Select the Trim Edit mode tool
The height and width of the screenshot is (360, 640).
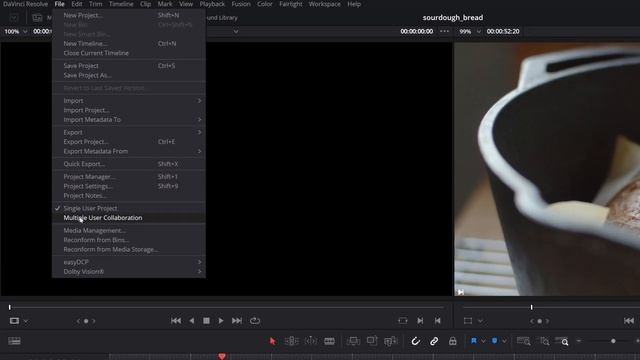[x=291, y=341]
